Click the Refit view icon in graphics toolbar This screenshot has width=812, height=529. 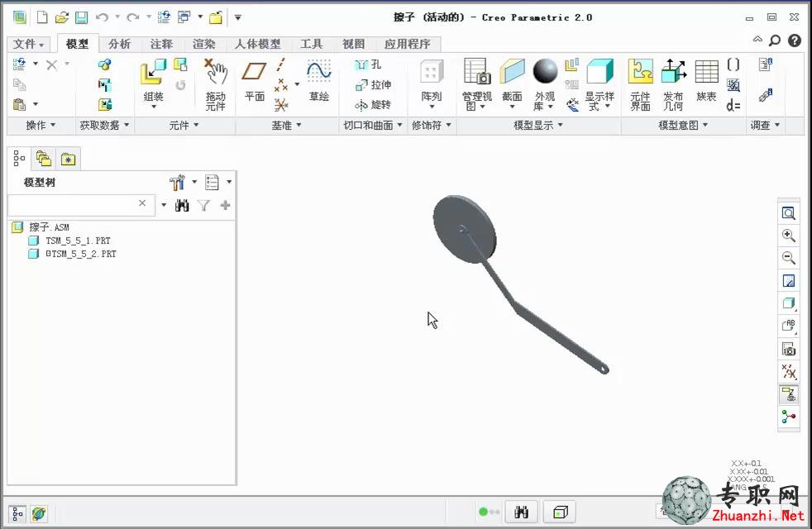788,213
